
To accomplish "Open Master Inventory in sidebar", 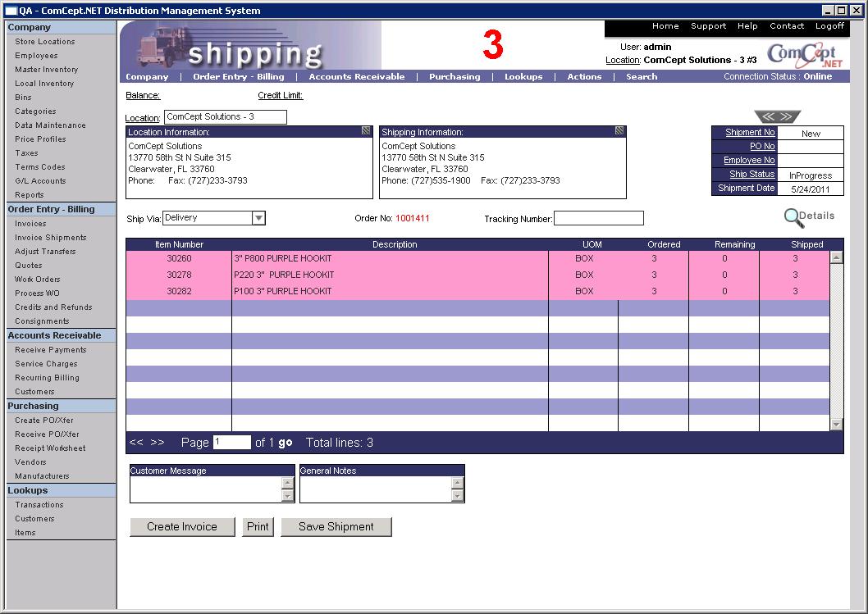I will pos(47,70).
